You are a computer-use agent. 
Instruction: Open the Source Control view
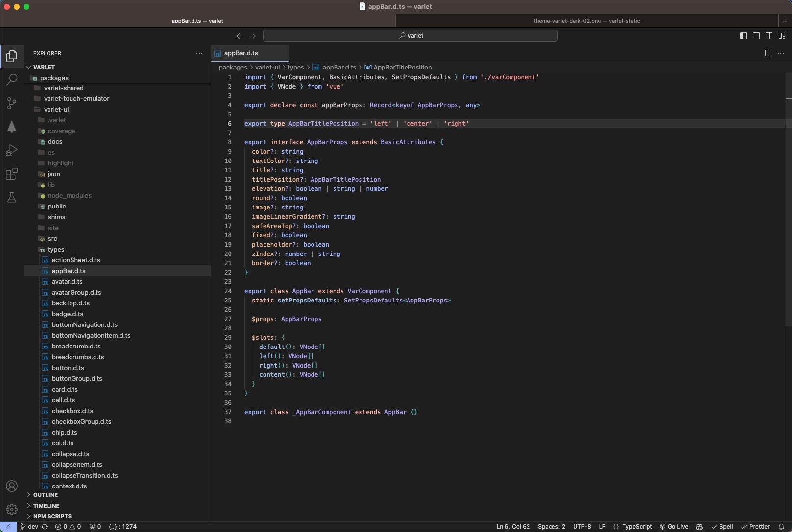12,103
